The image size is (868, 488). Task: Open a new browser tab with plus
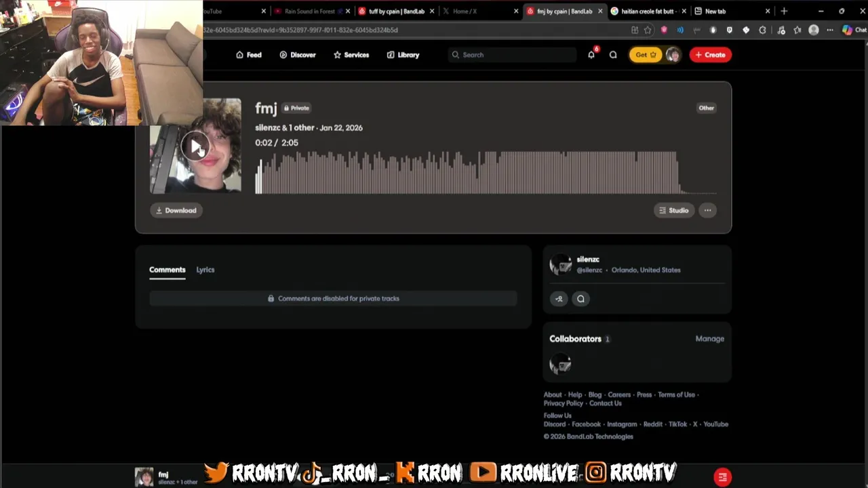pyautogui.click(x=784, y=11)
